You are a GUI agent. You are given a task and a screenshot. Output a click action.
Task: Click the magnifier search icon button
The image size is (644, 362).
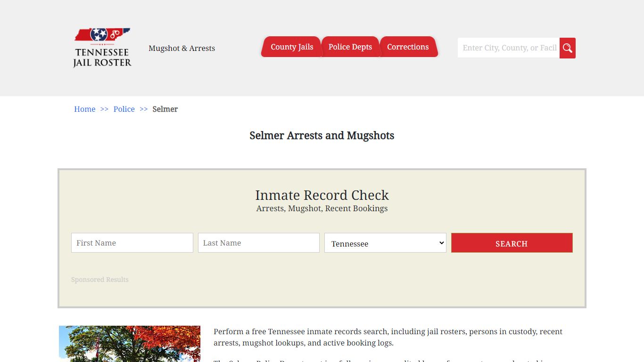click(x=568, y=48)
